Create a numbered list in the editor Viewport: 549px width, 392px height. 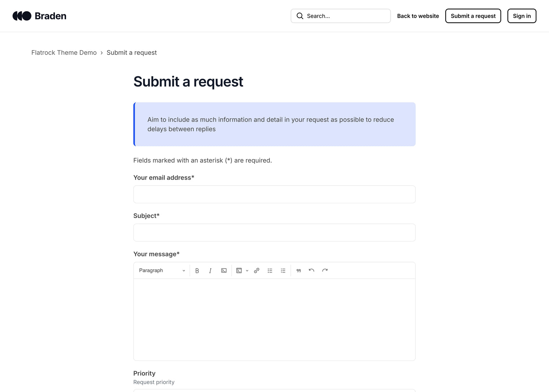point(283,270)
